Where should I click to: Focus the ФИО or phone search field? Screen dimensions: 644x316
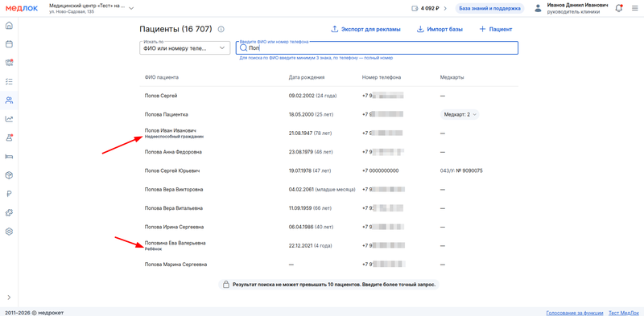point(377,47)
